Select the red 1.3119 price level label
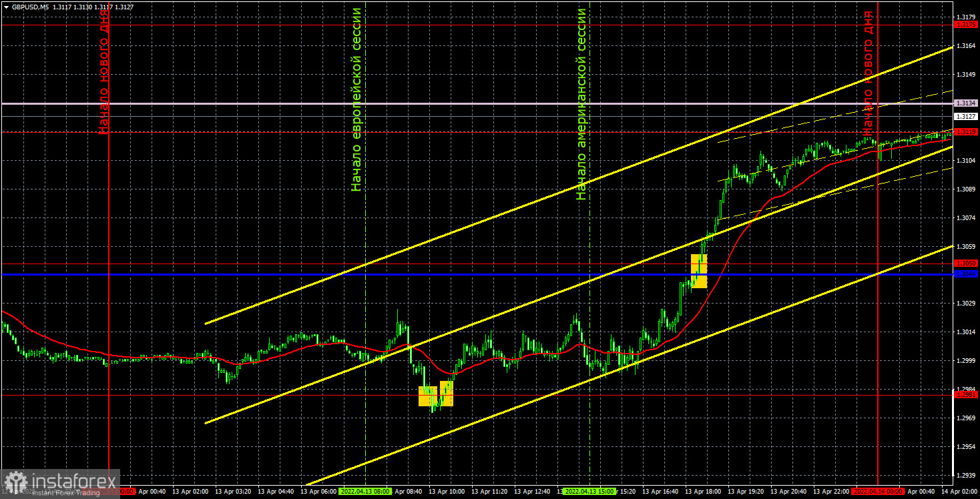The height and width of the screenshot is (499, 980). (966, 131)
